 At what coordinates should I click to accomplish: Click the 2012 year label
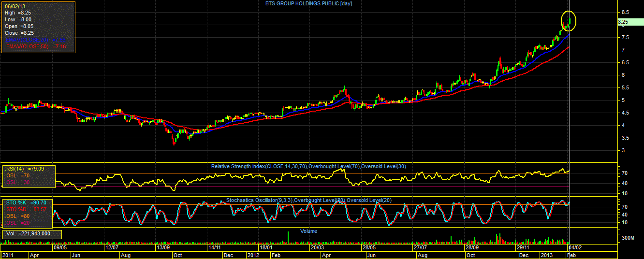click(254, 255)
